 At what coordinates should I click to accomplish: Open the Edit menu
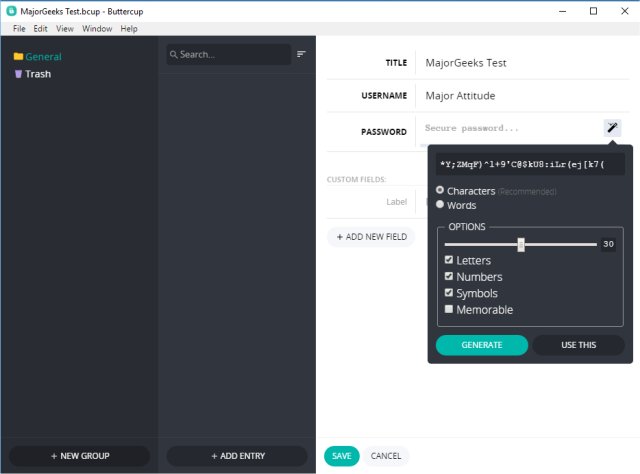(x=40, y=29)
